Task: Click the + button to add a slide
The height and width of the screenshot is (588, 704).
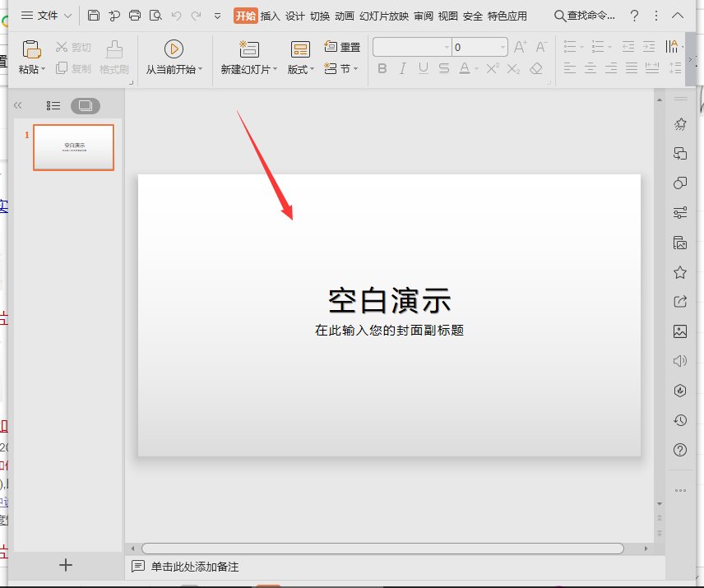Action: click(65, 565)
